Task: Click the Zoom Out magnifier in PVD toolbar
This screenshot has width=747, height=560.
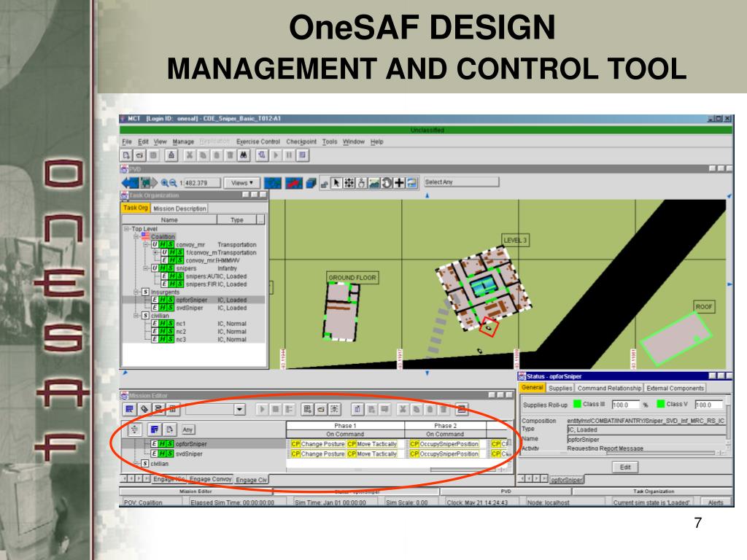Action: pyautogui.click(x=173, y=183)
